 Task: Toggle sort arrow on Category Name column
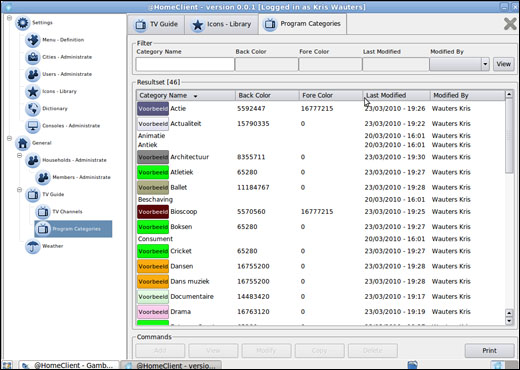[x=195, y=96]
